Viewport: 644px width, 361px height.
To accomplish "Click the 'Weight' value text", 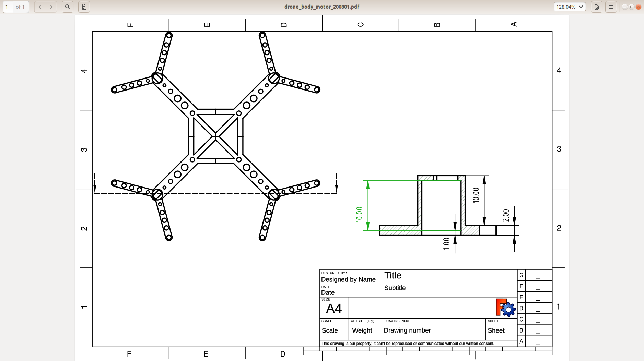I will tap(362, 330).
